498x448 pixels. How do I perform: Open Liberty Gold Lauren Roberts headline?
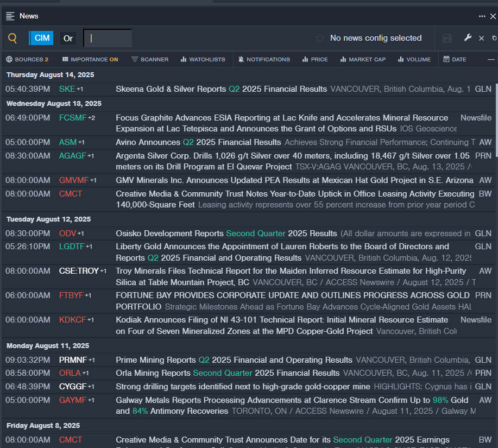point(282,252)
